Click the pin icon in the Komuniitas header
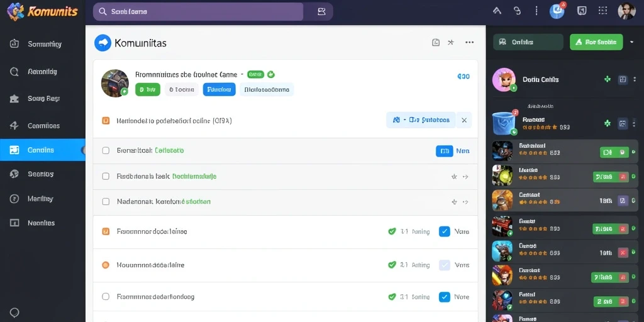Viewport: 644px width, 322px height. (x=450, y=42)
